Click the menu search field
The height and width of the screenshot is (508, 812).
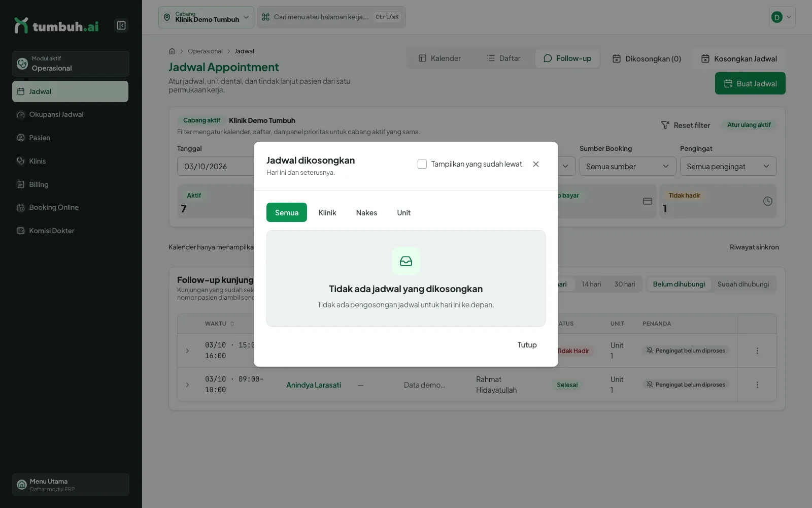point(331,17)
